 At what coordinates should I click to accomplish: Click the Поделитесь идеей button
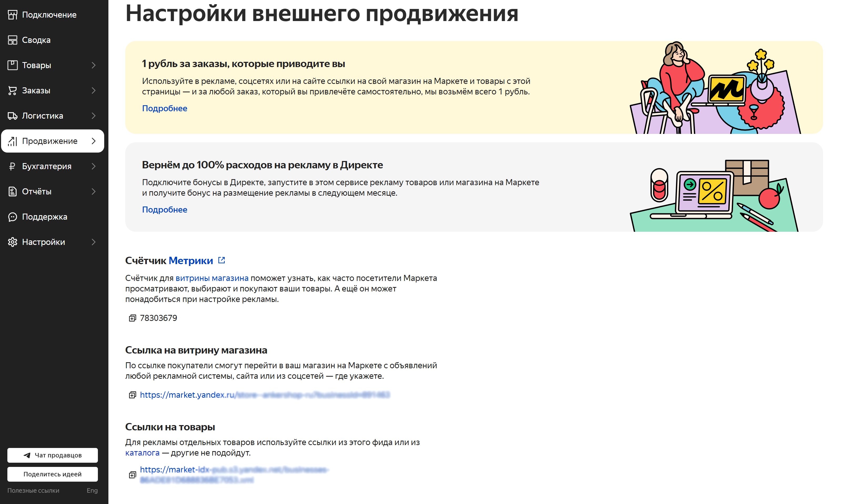(53, 475)
